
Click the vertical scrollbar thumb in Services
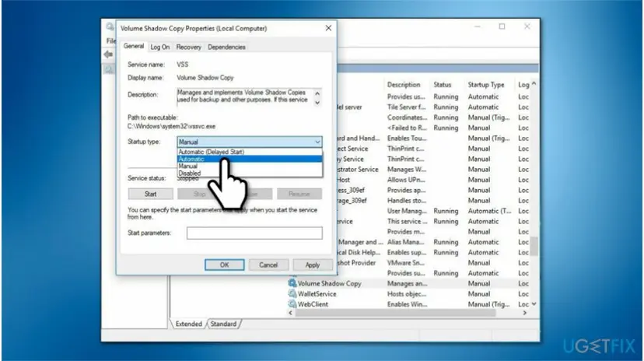click(534, 246)
